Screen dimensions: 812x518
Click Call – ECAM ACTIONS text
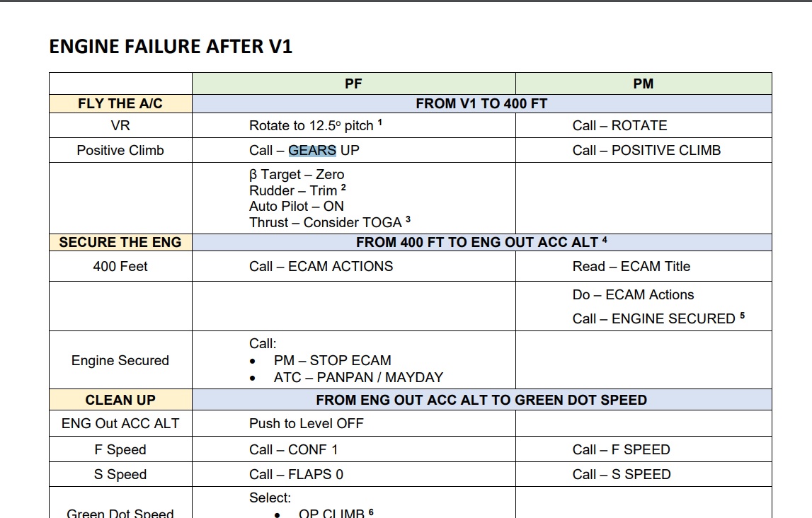pyautogui.click(x=321, y=267)
